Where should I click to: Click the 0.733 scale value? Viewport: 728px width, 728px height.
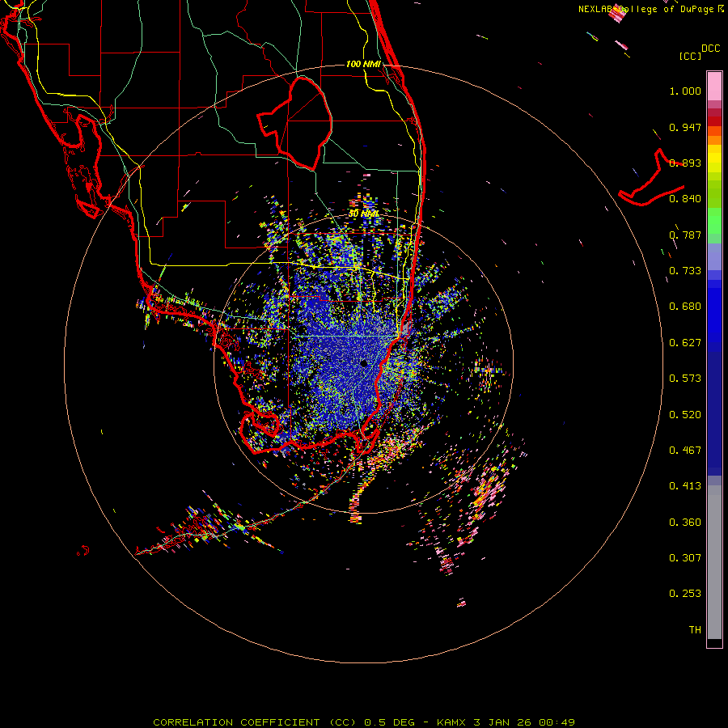click(685, 271)
